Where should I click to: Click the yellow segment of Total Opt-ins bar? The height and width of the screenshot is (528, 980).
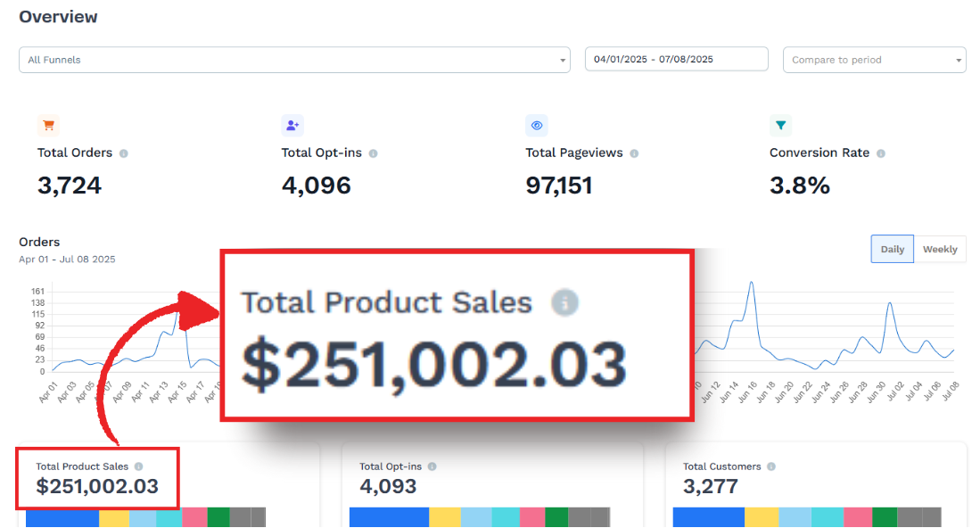point(445,517)
